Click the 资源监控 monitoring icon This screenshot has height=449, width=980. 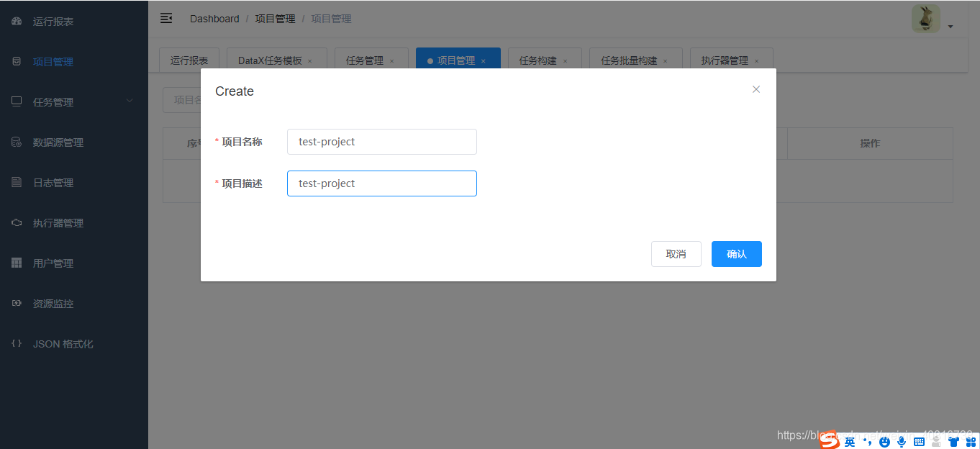click(x=17, y=303)
